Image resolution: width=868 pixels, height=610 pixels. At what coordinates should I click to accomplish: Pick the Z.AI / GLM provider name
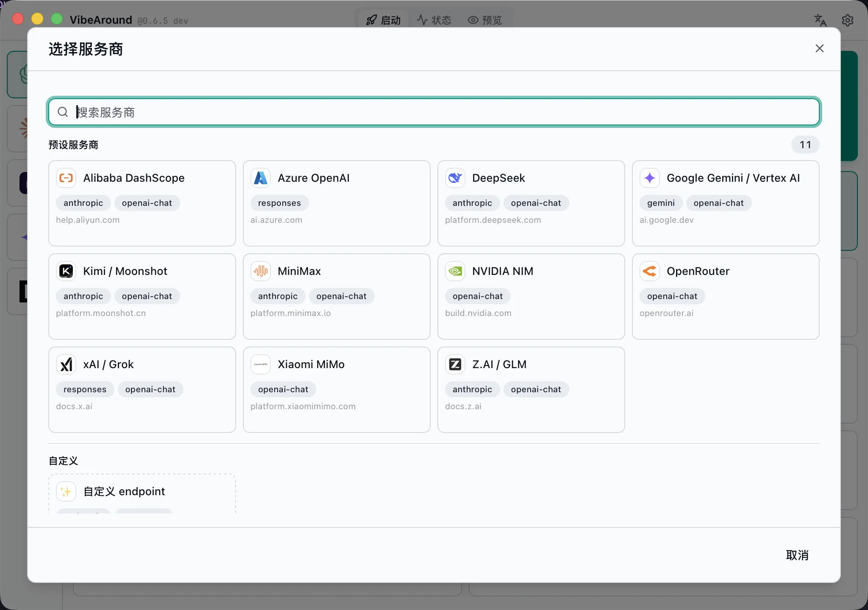point(499,364)
